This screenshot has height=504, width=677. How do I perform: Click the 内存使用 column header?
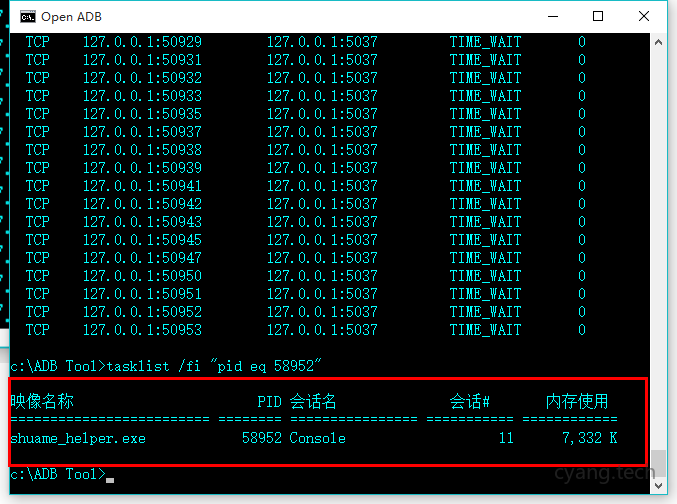(x=577, y=402)
